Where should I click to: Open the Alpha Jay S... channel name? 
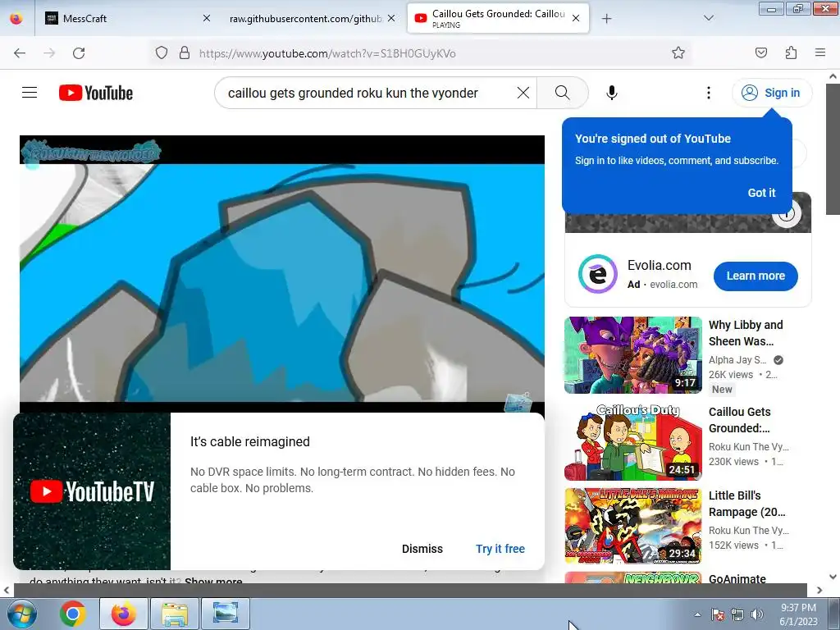coord(737,360)
